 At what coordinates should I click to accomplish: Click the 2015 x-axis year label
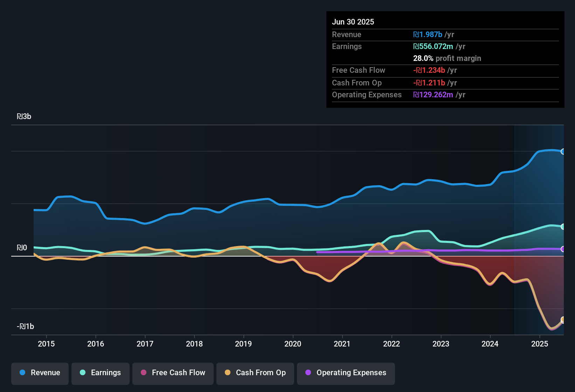tap(46, 344)
